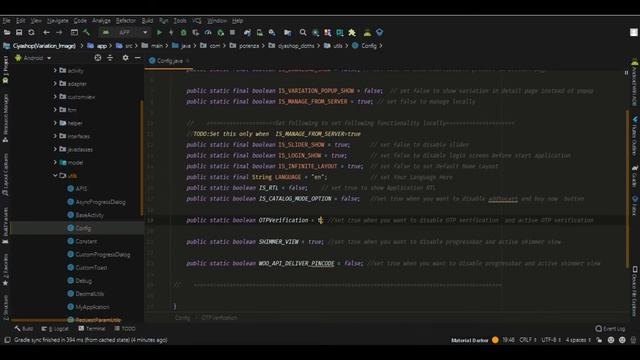Click the UTF-8 encoding selector
This screenshot has height=360, width=640.
click(x=551, y=340)
